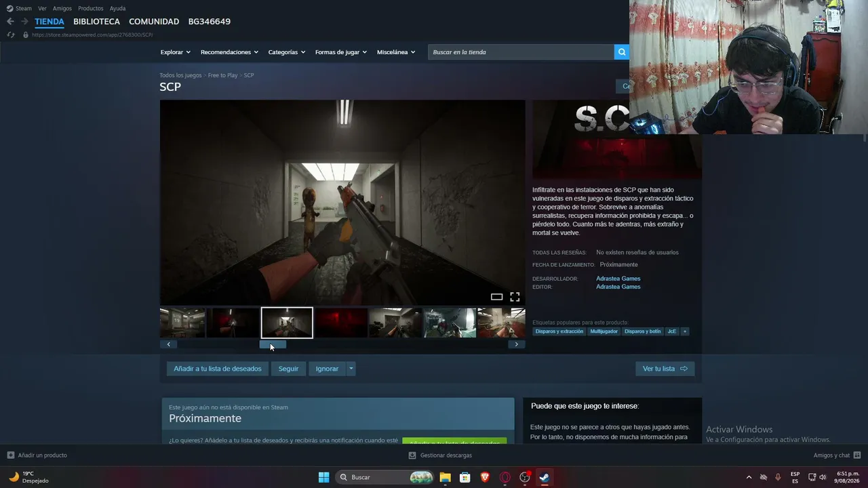Image resolution: width=868 pixels, height=488 pixels.
Task: Select the first screenshot thumbnail
Action: (182, 323)
